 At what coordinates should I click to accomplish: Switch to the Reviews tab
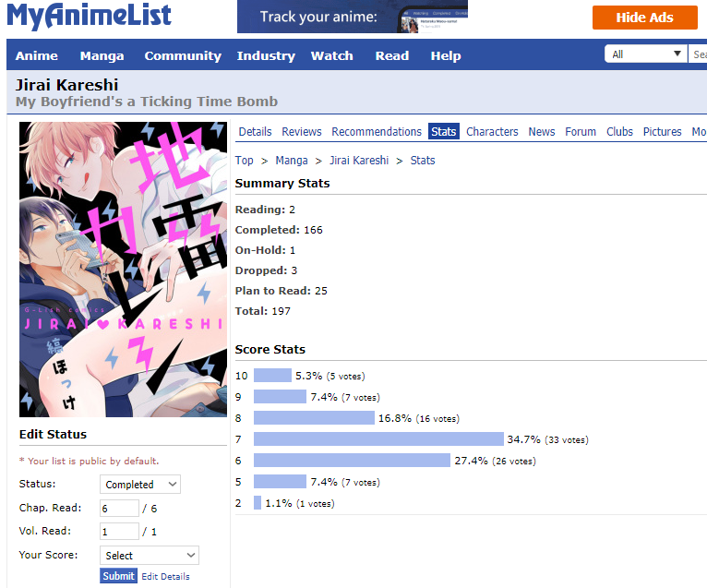click(x=302, y=132)
